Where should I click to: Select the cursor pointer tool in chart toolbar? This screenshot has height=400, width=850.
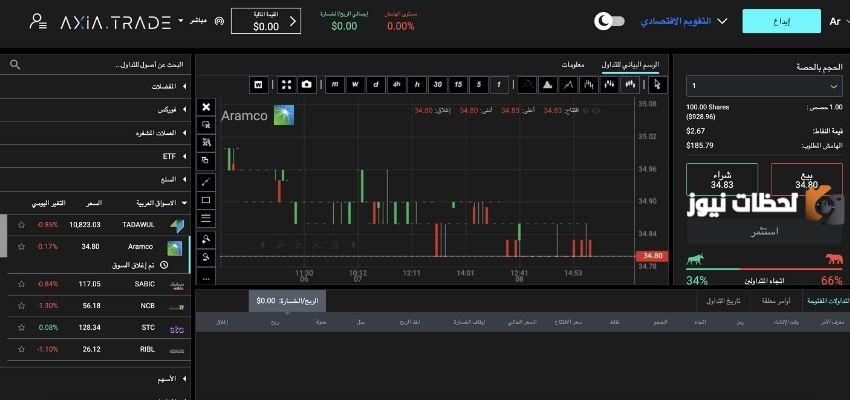pyautogui.click(x=658, y=85)
